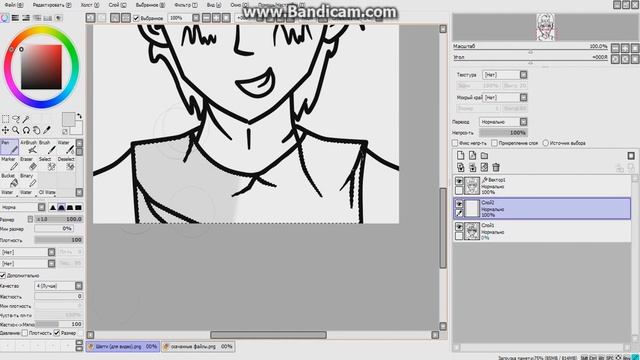Viewport: 640px width, 360px height.
Task: Disable the Размер pressure checkbox
Action: tap(57, 333)
